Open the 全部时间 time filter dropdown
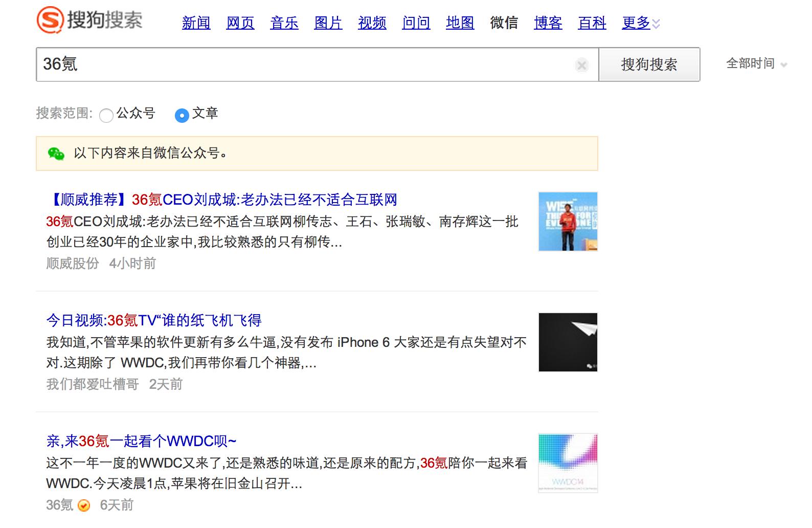812x528 pixels. click(x=756, y=63)
